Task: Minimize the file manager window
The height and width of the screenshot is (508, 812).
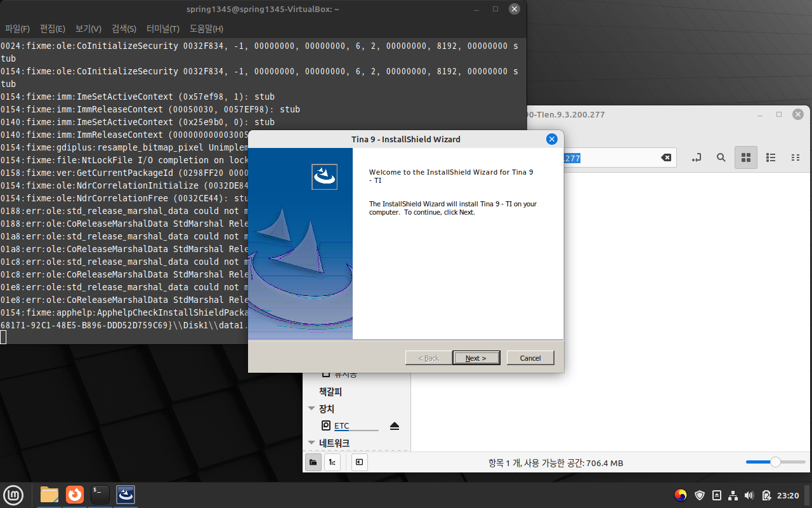Action: click(x=760, y=114)
